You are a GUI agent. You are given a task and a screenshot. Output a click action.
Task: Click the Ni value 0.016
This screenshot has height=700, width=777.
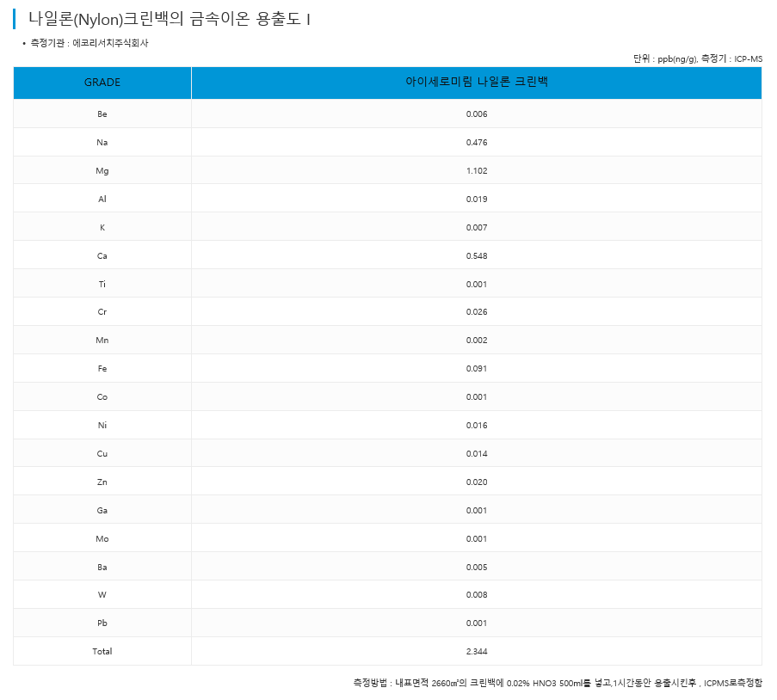[x=476, y=425]
